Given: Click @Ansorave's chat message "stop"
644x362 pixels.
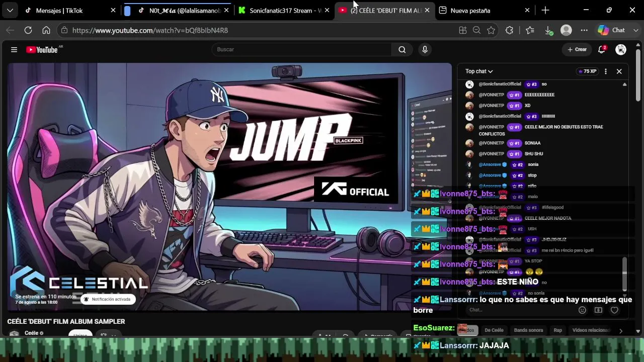Looking at the screenshot, I should (x=532, y=175).
